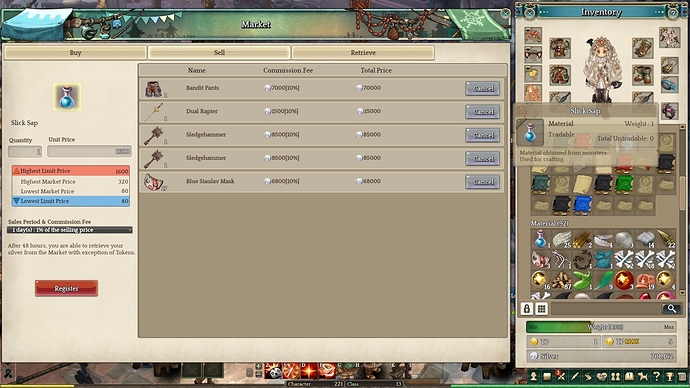The image size is (690, 388).
Task: Open the Sales Period & Commission Fee dropdown
Action: [x=70, y=230]
